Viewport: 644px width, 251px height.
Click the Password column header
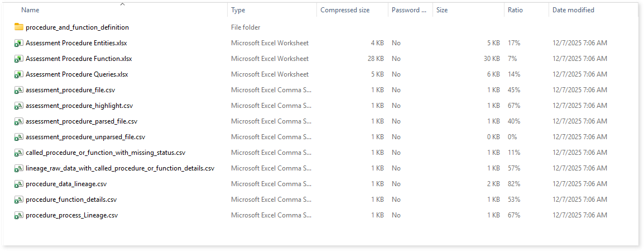[x=408, y=10]
